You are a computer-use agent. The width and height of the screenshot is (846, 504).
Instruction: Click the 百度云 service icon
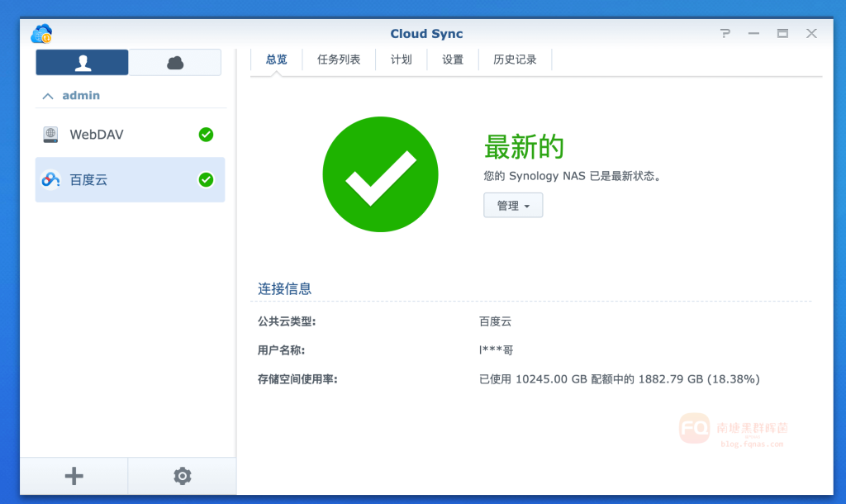pyautogui.click(x=51, y=179)
